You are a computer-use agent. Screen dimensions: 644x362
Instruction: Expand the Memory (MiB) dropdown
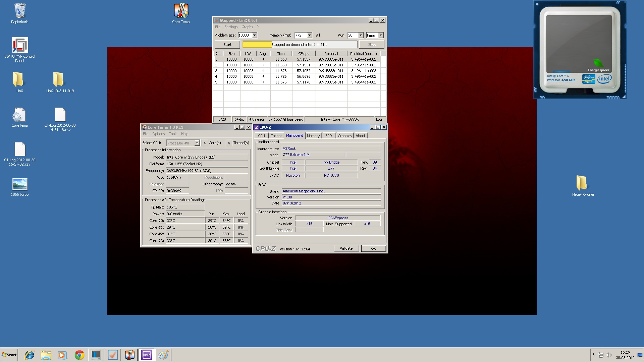coord(309,35)
